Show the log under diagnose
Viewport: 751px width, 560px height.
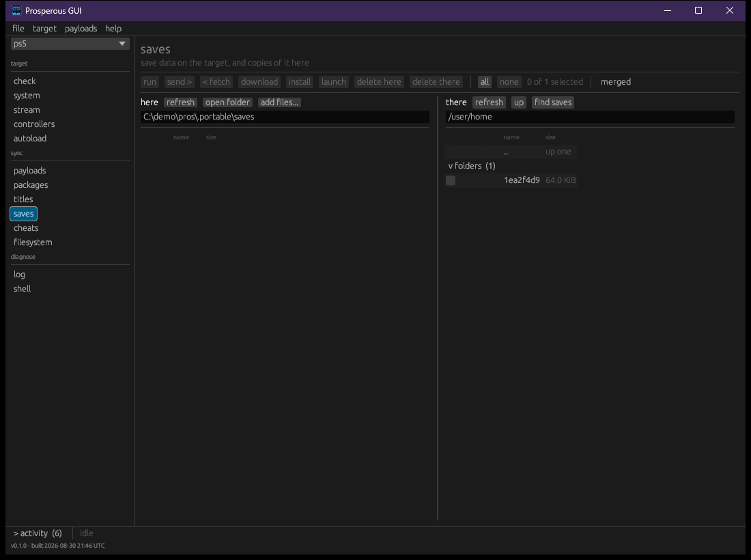tap(19, 275)
